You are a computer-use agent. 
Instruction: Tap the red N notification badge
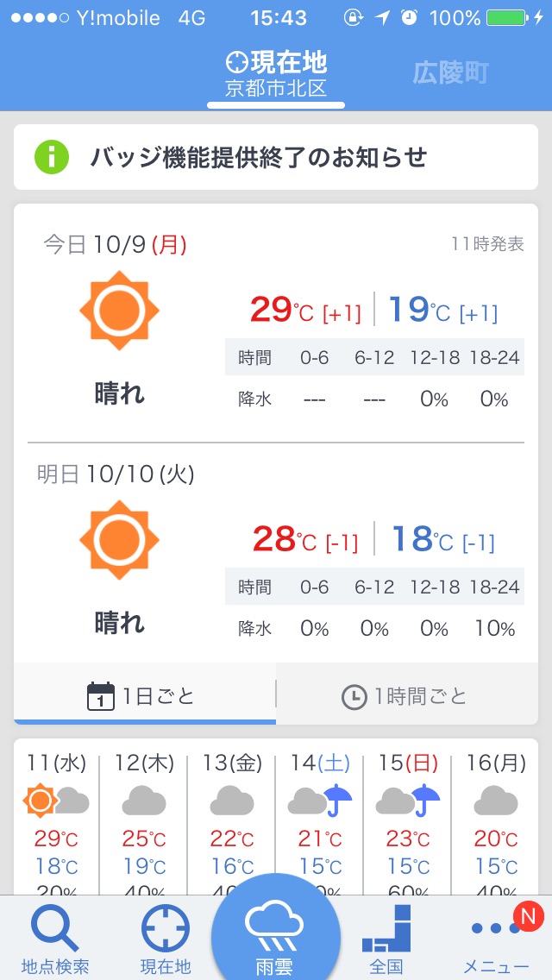(x=528, y=916)
